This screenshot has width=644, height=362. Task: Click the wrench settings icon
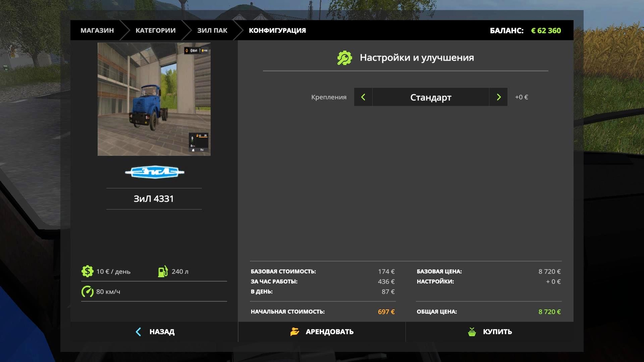click(x=345, y=58)
